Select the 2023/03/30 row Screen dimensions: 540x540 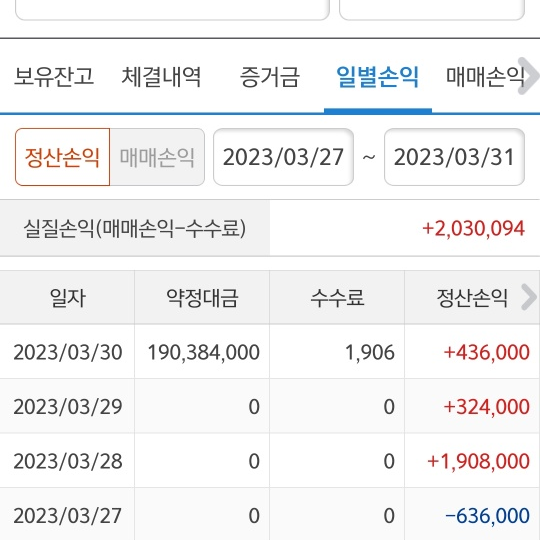[270, 352]
